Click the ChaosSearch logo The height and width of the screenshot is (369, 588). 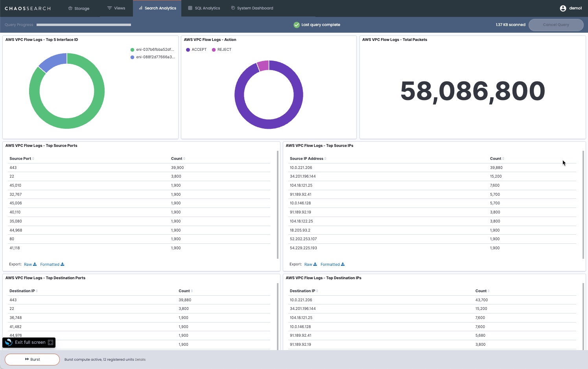[28, 8]
